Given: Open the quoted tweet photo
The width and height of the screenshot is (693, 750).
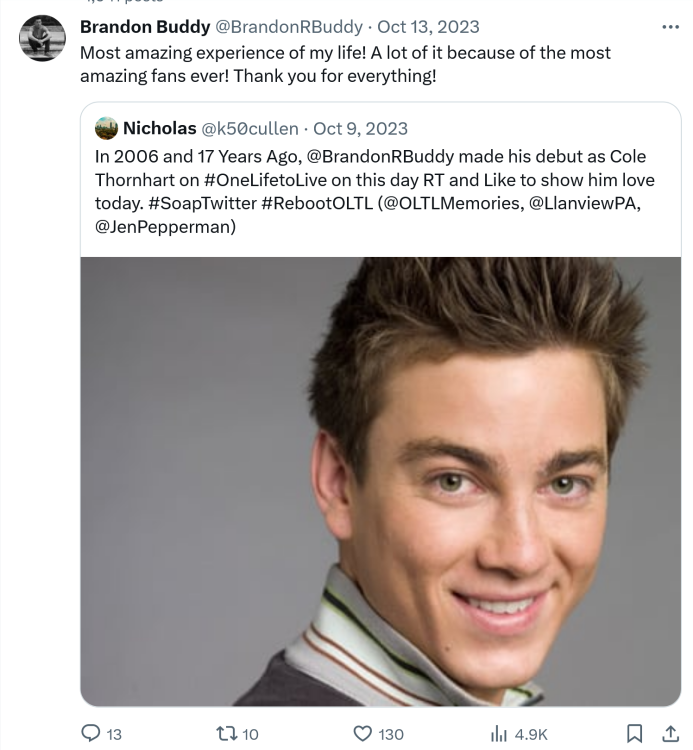Looking at the screenshot, I should tap(380, 480).
